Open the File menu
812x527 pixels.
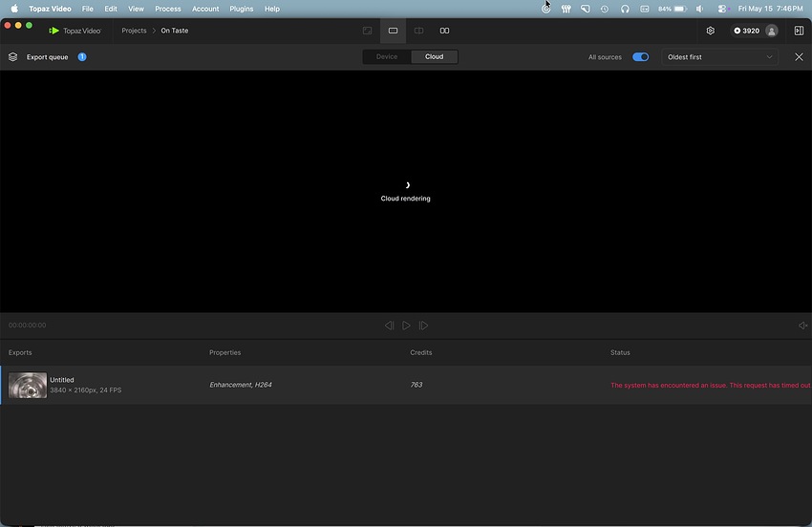pos(88,9)
